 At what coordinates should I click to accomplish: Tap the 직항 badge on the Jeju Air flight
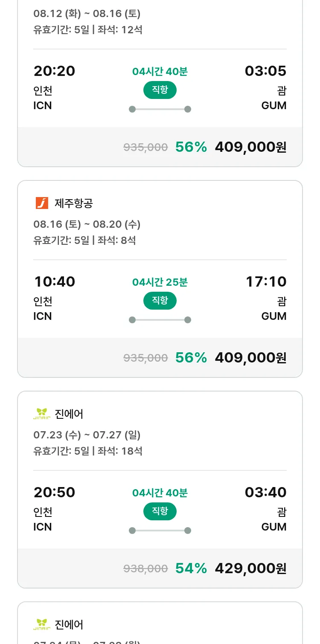[160, 301]
